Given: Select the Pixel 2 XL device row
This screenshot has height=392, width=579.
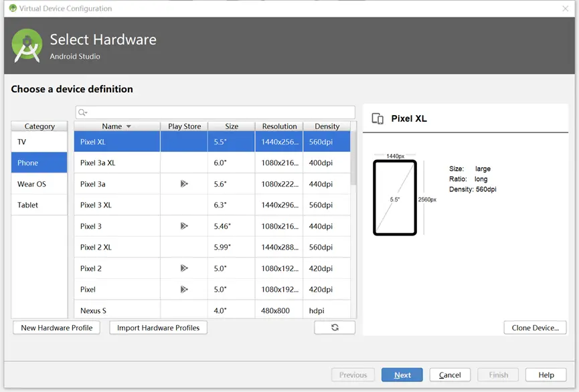Looking at the screenshot, I should 212,248.
